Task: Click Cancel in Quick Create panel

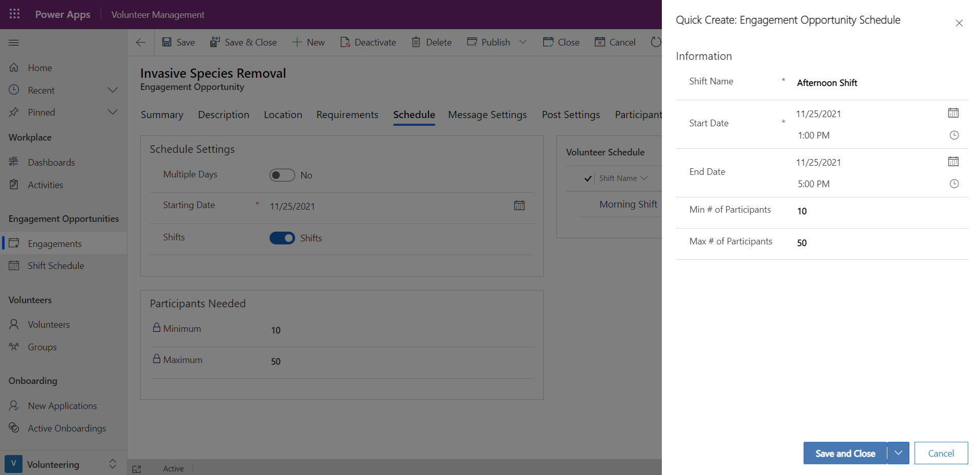Action: click(x=941, y=453)
